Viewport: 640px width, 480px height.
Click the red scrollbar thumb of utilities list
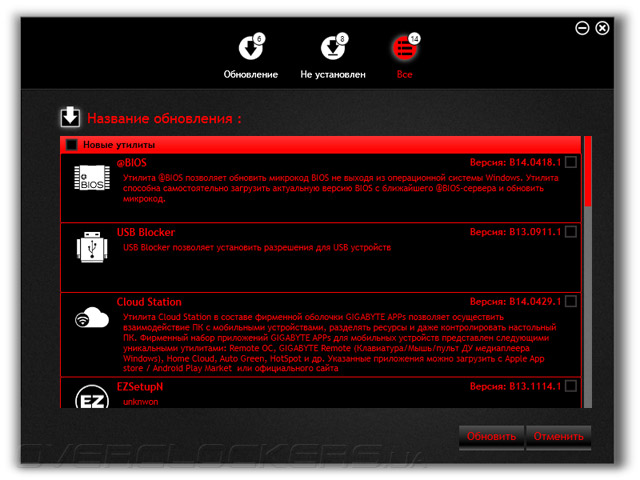tap(587, 171)
